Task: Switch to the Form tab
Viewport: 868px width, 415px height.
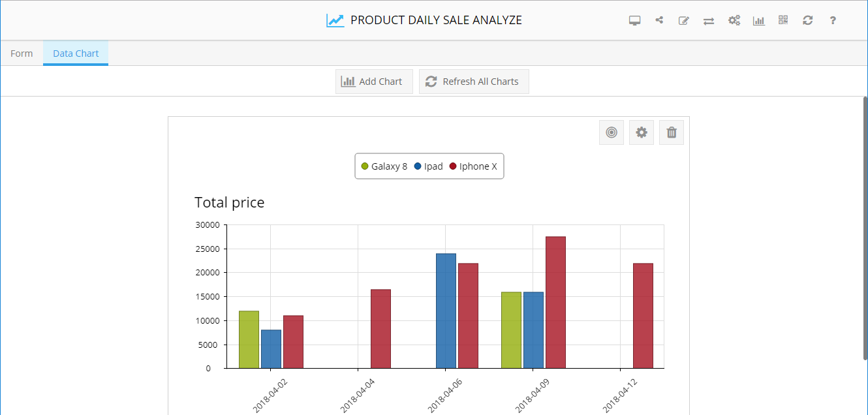Action: pyautogui.click(x=22, y=54)
